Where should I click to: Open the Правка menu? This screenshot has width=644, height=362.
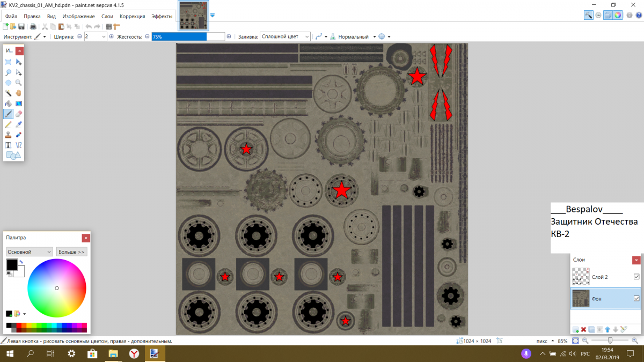coord(32,16)
